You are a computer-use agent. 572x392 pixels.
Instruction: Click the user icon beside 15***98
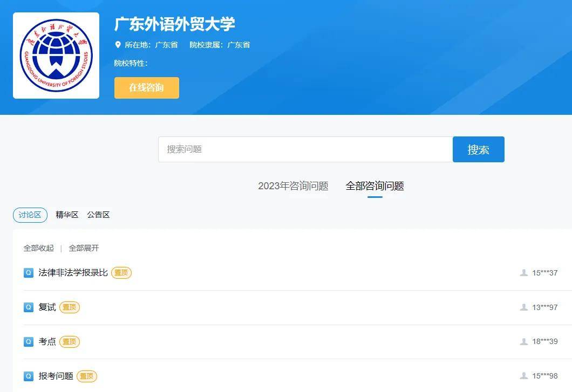tap(524, 376)
